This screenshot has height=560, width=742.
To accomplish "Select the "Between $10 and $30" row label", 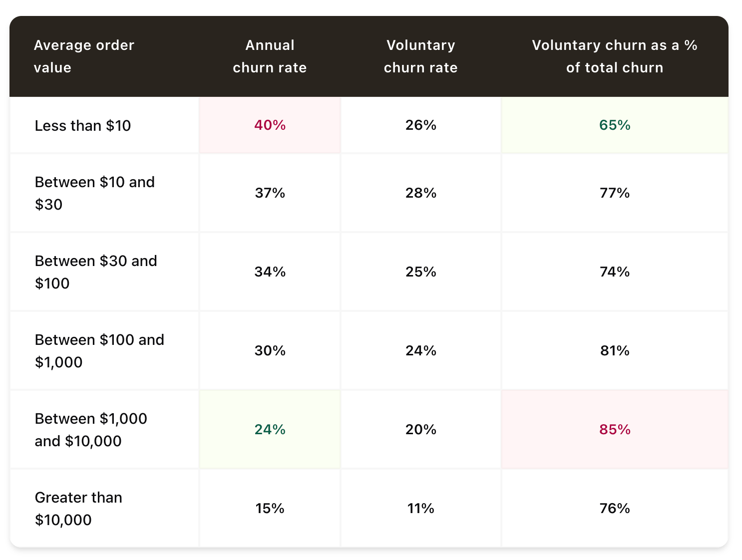I will pos(94,193).
